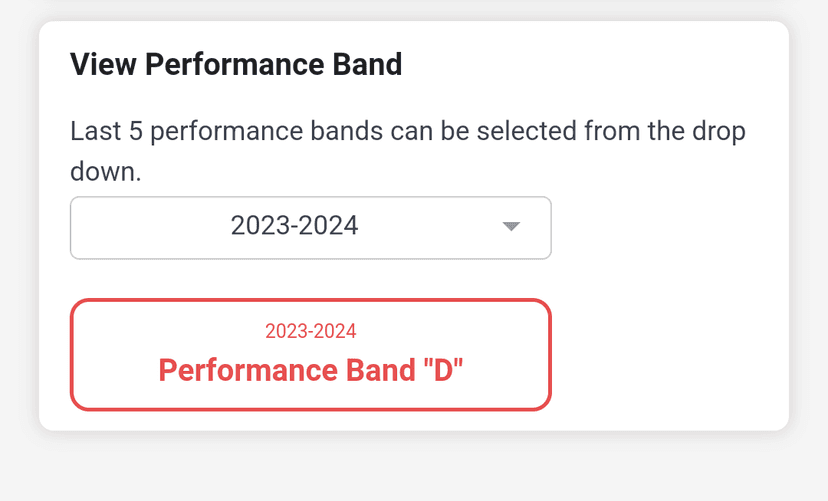This screenshot has height=501, width=828.
Task: Click the word "View" in the heading
Action: tap(103, 65)
